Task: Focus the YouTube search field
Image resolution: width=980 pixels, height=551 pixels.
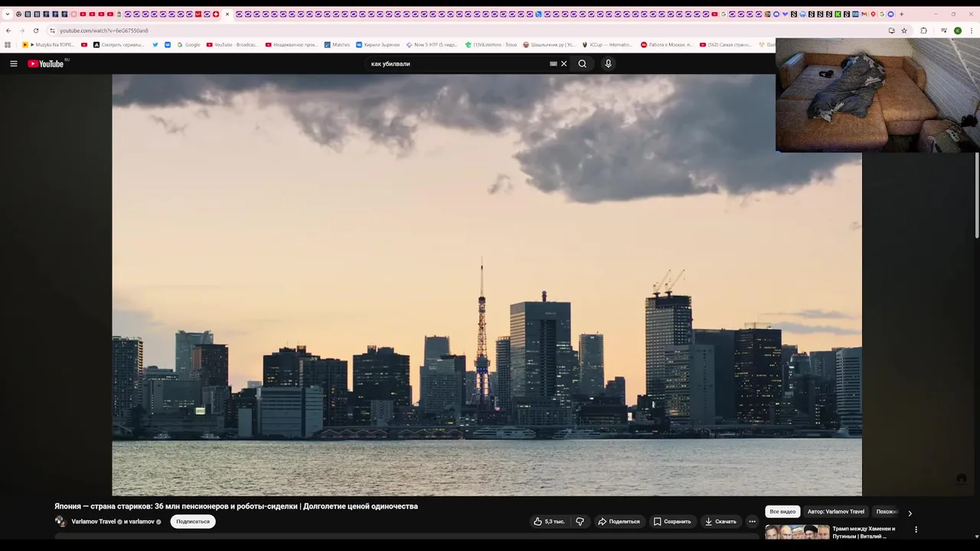Action: [456, 64]
